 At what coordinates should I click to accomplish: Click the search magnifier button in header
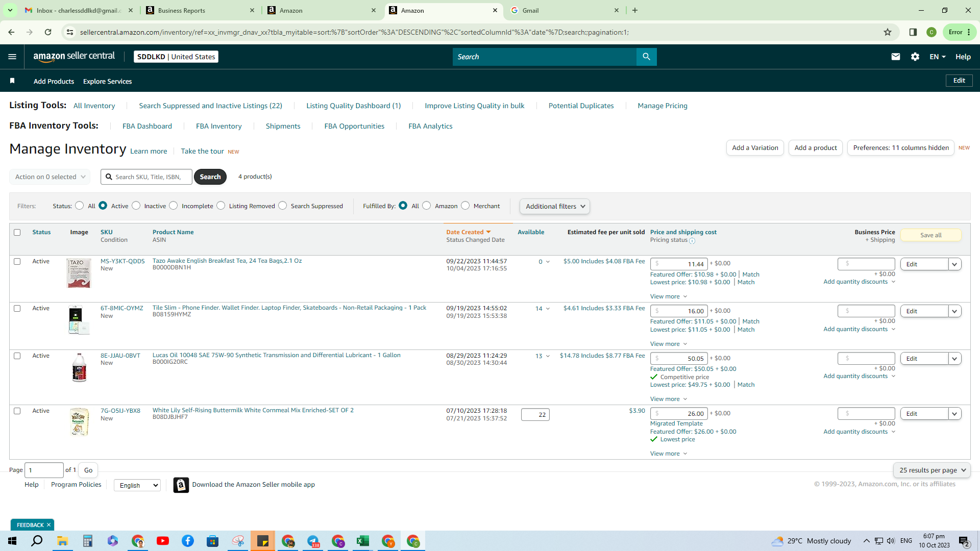click(646, 57)
